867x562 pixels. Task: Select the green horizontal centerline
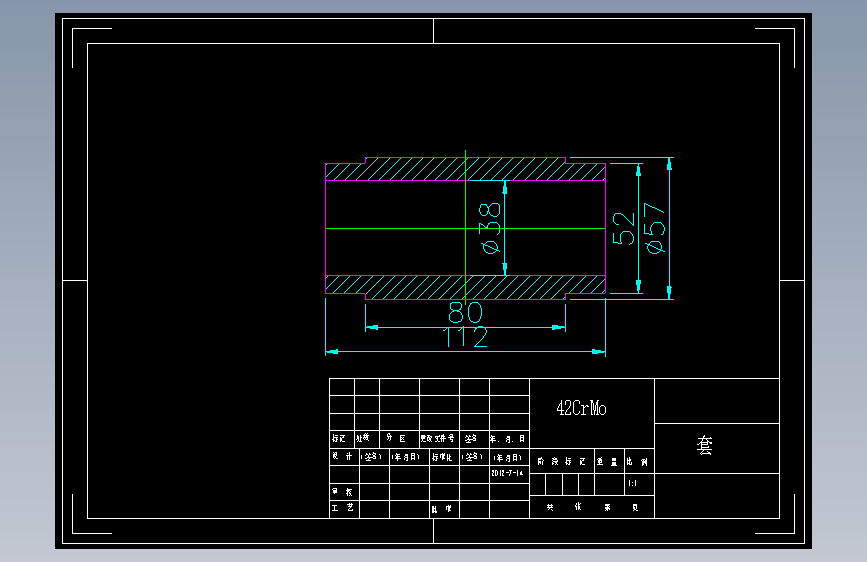466,228
